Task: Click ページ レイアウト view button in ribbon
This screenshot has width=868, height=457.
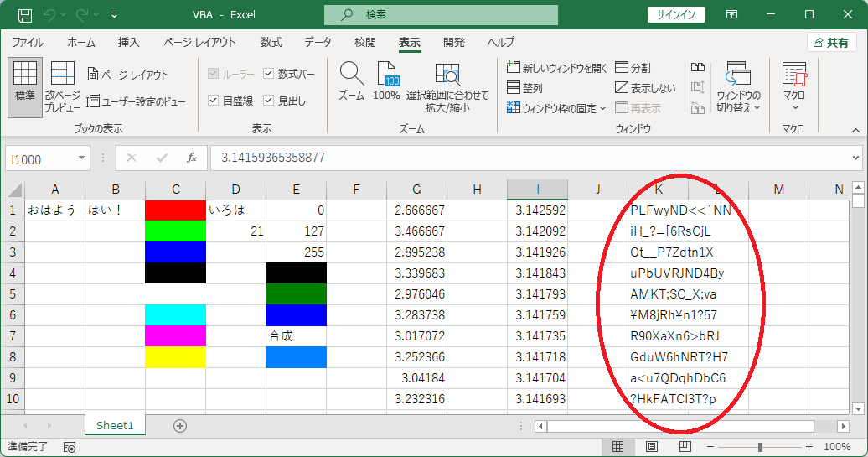Action: coord(128,75)
